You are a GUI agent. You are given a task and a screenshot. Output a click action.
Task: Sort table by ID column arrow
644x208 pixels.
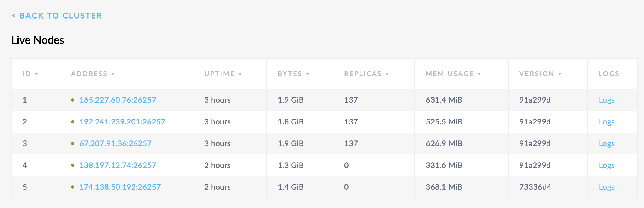click(x=36, y=74)
